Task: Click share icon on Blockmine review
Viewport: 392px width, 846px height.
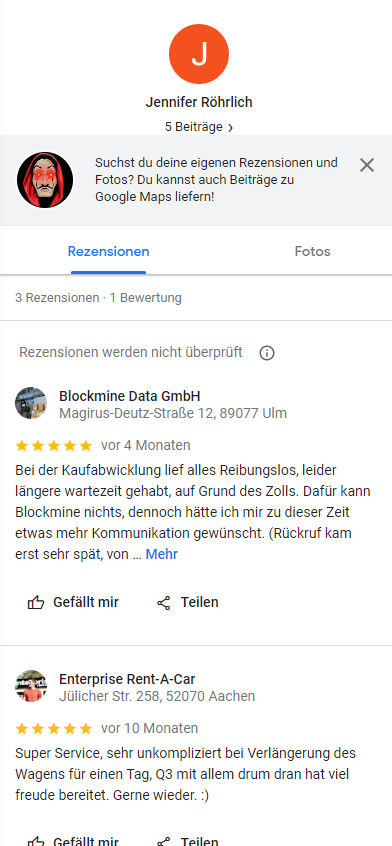Action: pos(163,603)
